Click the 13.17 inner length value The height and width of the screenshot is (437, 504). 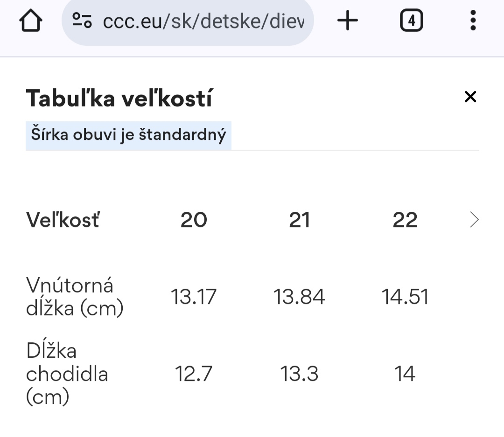194,297
